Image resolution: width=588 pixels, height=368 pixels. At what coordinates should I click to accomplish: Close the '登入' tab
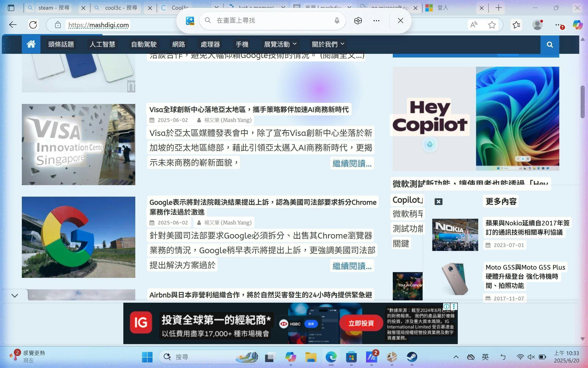(x=482, y=8)
